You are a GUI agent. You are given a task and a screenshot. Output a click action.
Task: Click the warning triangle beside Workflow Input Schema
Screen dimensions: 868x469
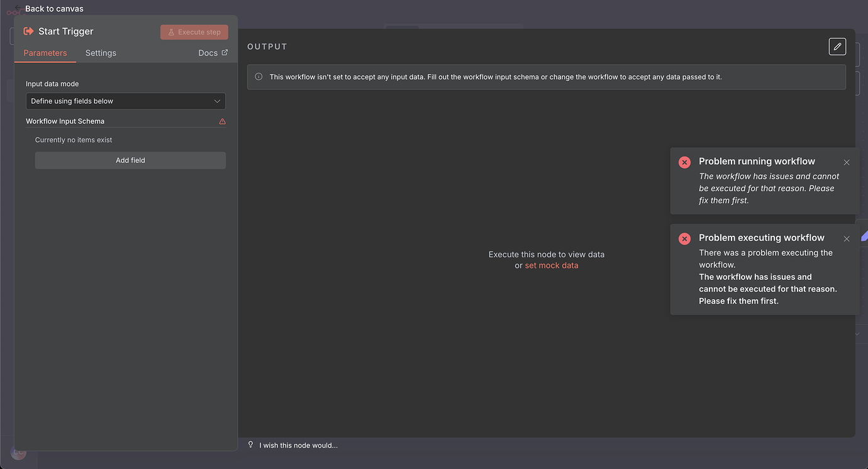[221, 121]
